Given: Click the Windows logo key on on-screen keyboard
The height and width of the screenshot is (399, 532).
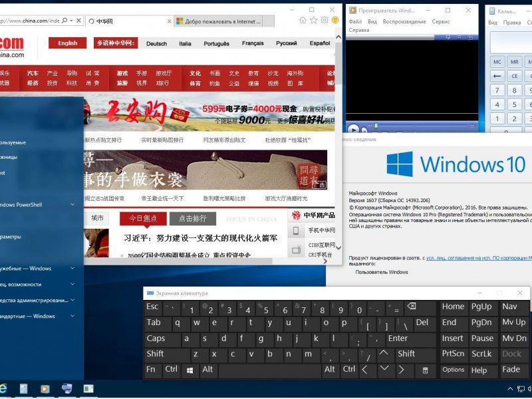Looking at the screenshot, I should [x=190, y=370].
